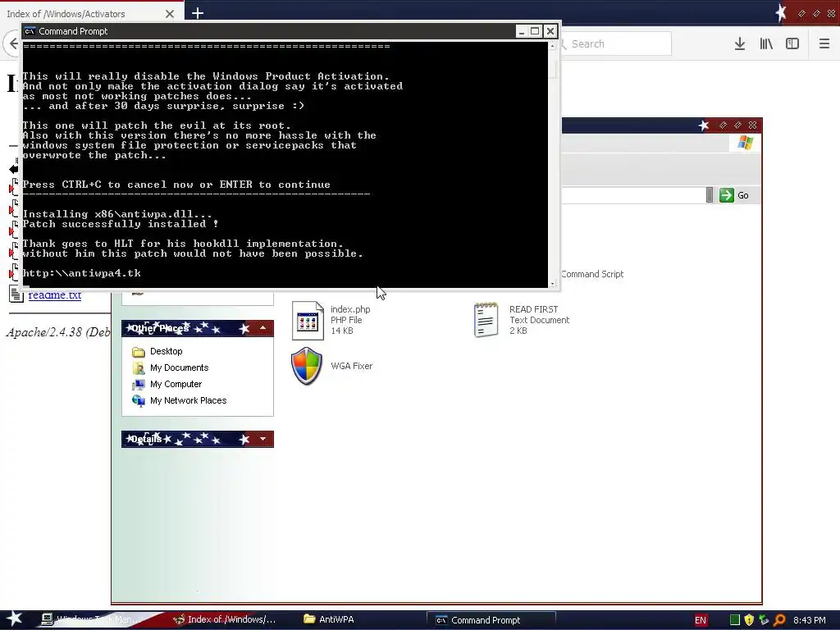Open Desktop in Other Places
The height and width of the screenshot is (630, 840).
click(x=166, y=351)
